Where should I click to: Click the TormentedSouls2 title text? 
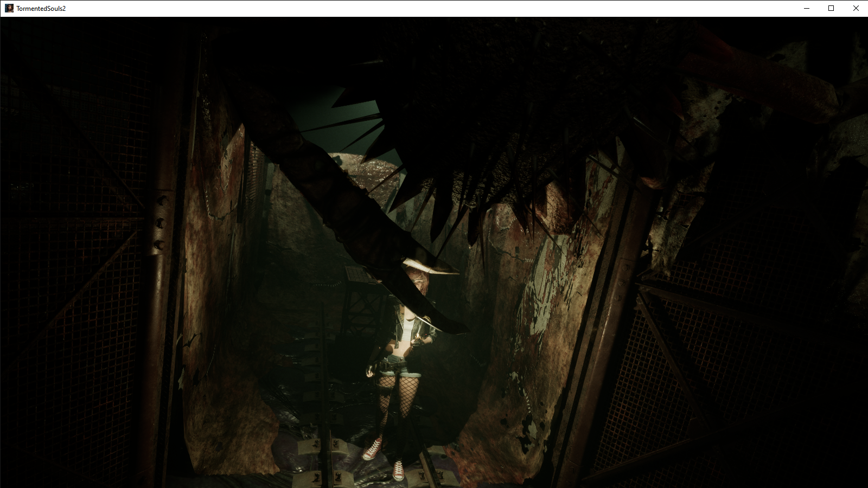41,9
